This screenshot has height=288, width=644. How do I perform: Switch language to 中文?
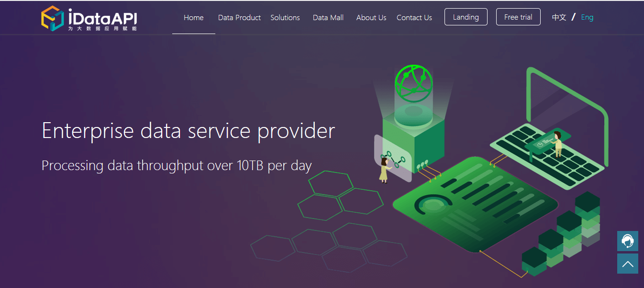559,17
